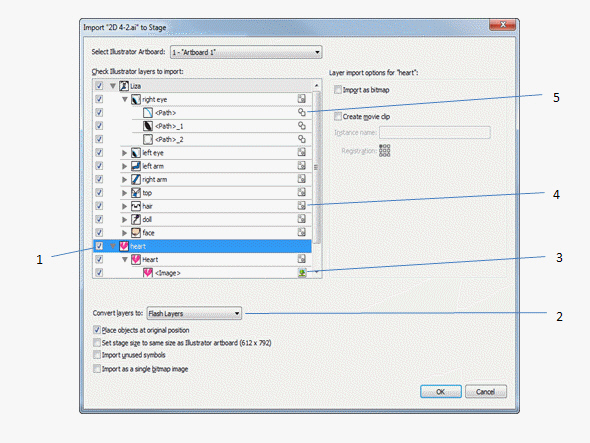Uncheck the heart layer import checkbox
Image resolution: width=590 pixels, height=443 pixels.
[x=99, y=246]
